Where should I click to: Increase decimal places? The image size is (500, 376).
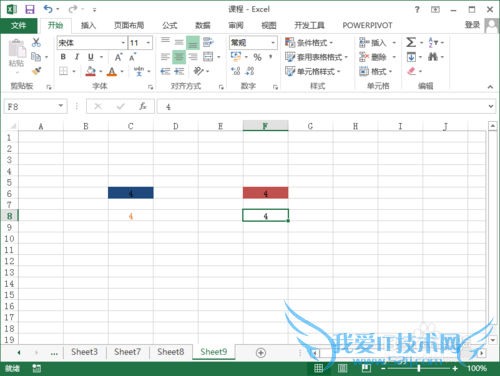235,71
